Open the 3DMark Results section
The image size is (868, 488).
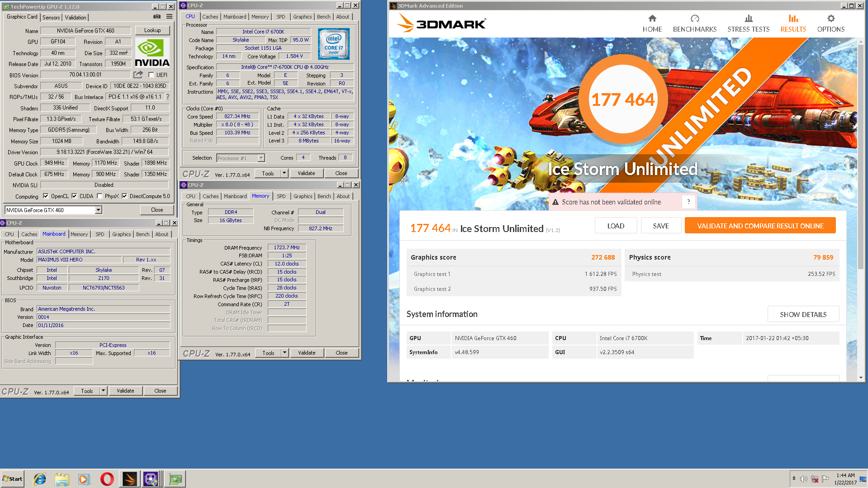(793, 24)
